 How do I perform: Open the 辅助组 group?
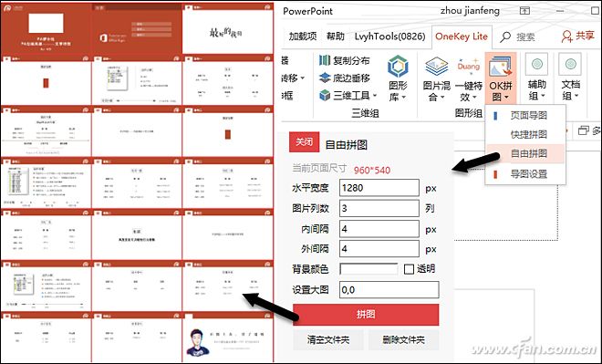[536, 77]
